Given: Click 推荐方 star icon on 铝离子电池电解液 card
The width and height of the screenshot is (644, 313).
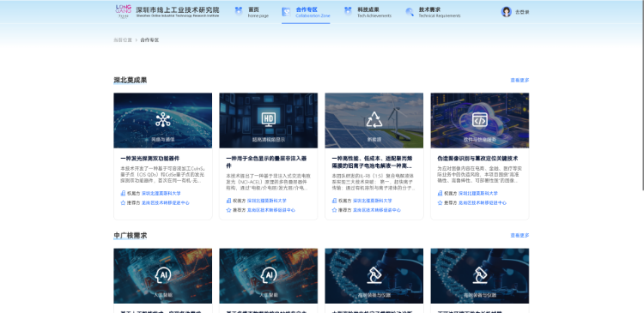Looking at the screenshot, I should tap(334, 210).
